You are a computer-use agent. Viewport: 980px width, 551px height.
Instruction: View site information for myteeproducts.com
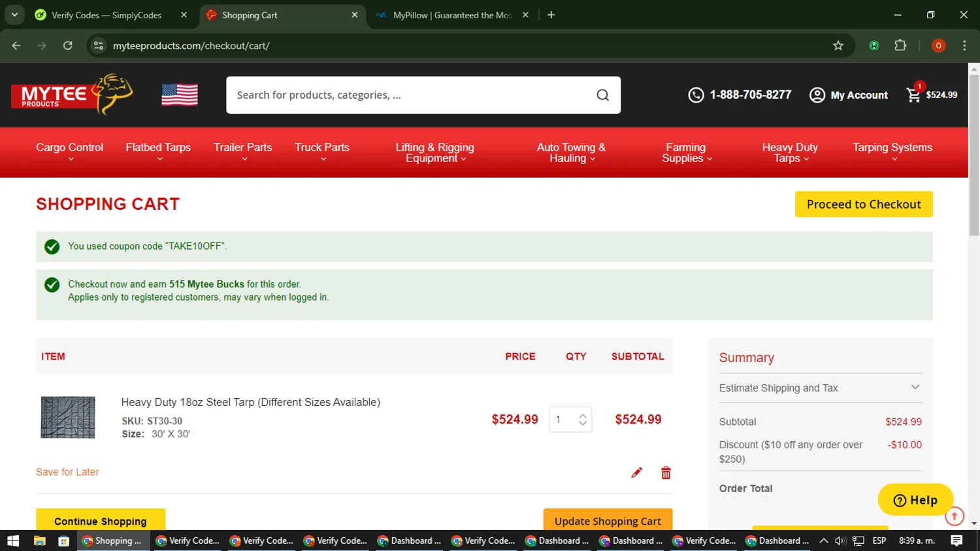click(x=99, y=46)
